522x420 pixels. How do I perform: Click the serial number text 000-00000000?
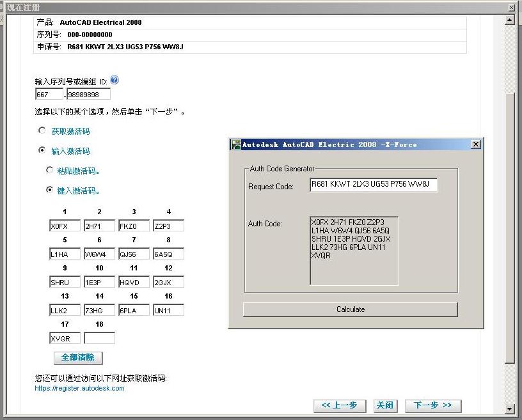tap(90, 35)
